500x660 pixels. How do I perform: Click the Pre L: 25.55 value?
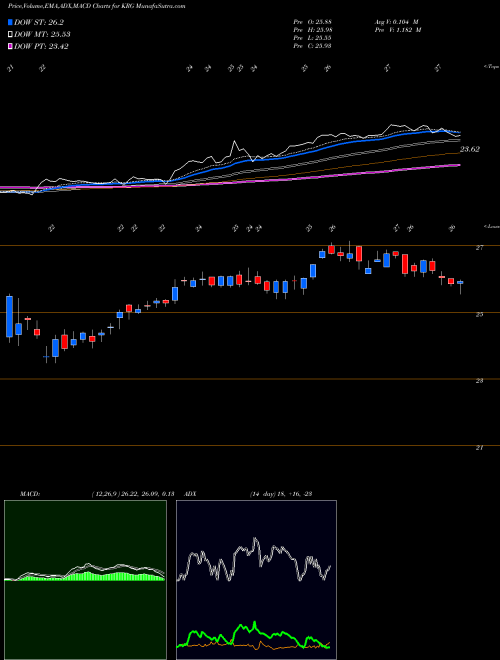coord(313,38)
